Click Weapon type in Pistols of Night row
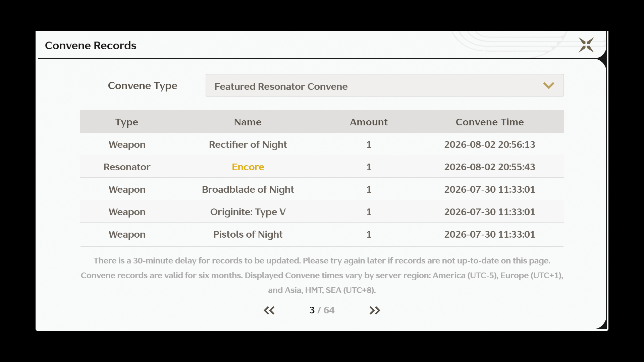Screen dimensions: 644x362 click(x=127, y=235)
